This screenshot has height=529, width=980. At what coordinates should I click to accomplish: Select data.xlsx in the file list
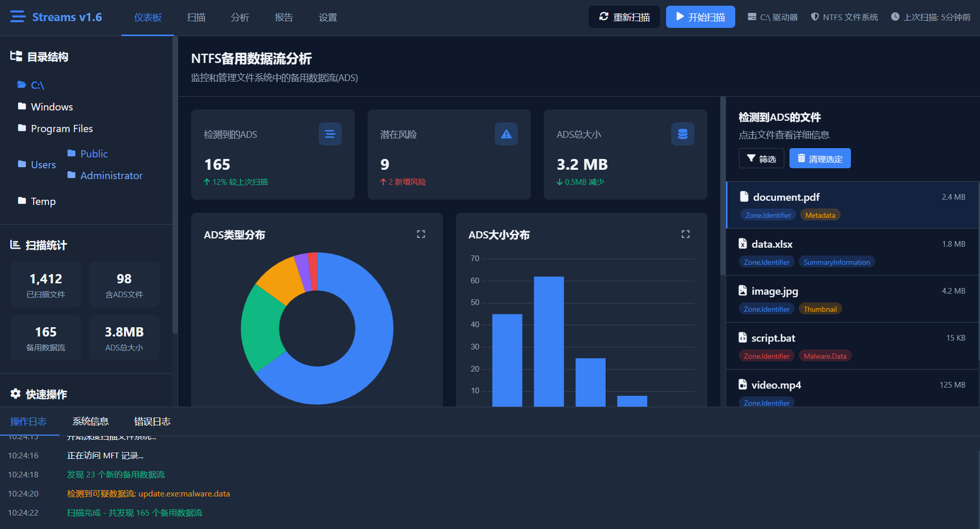[852, 252]
